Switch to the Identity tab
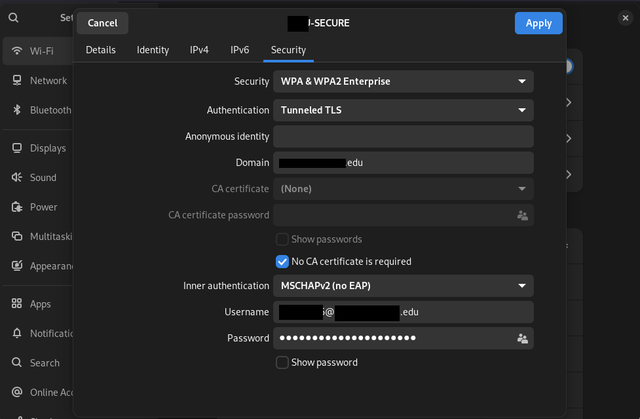 pyautogui.click(x=153, y=50)
